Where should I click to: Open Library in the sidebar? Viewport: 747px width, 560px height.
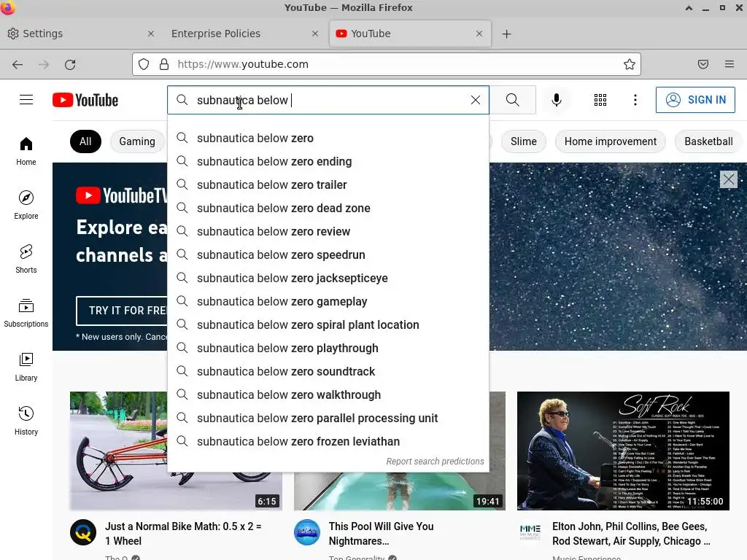tap(26, 367)
